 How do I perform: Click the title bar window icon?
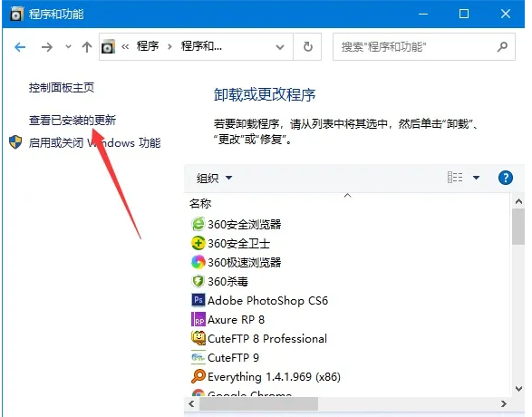coord(16,15)
